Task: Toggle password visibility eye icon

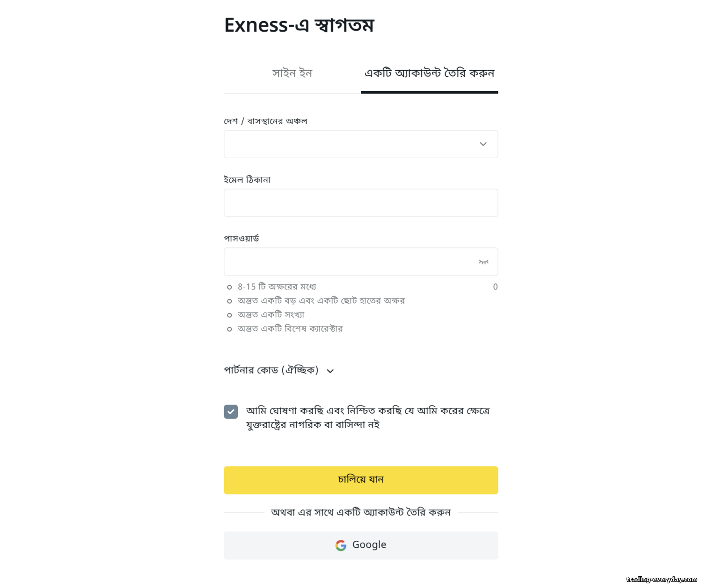Action: pos(483,262)
